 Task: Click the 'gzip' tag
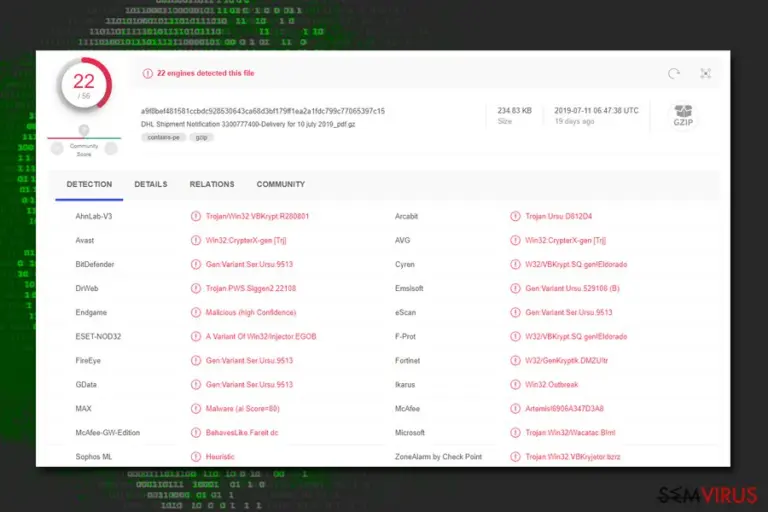tap(201, 138)
